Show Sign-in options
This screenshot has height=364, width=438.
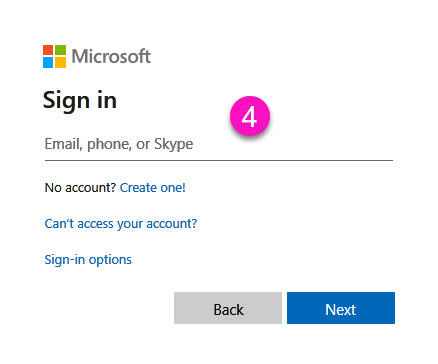click(88, 260)
